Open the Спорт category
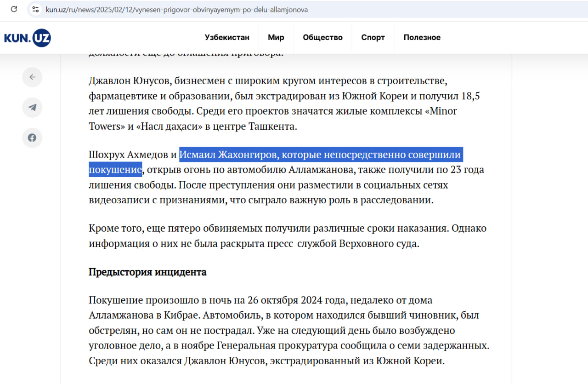 373,38
